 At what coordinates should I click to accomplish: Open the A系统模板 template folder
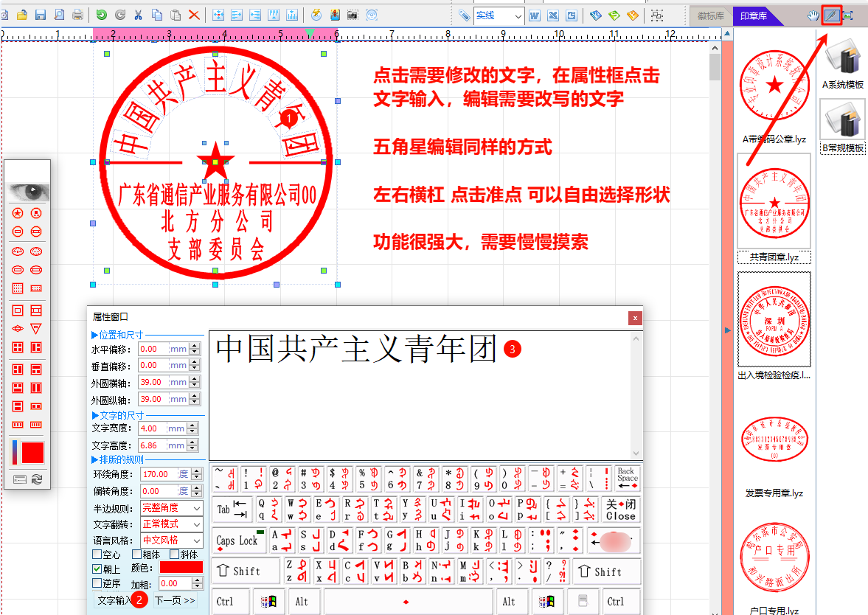coord(842,63)
